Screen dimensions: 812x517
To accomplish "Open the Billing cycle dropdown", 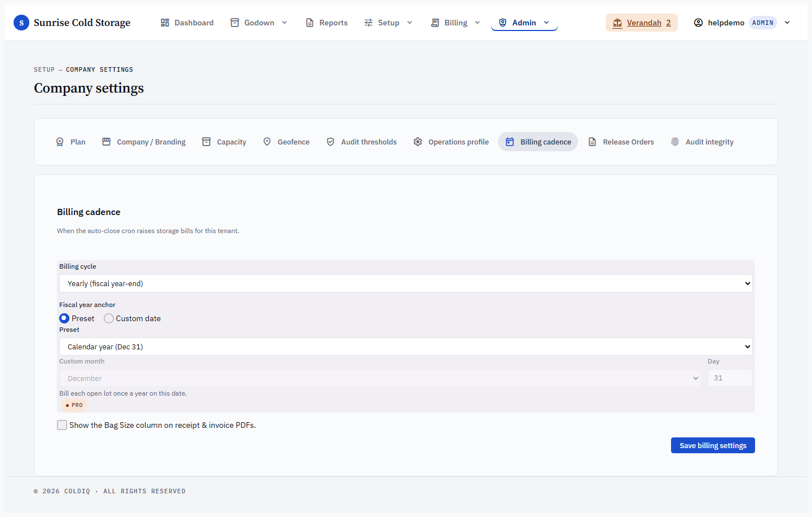I will tap(406, 283).
